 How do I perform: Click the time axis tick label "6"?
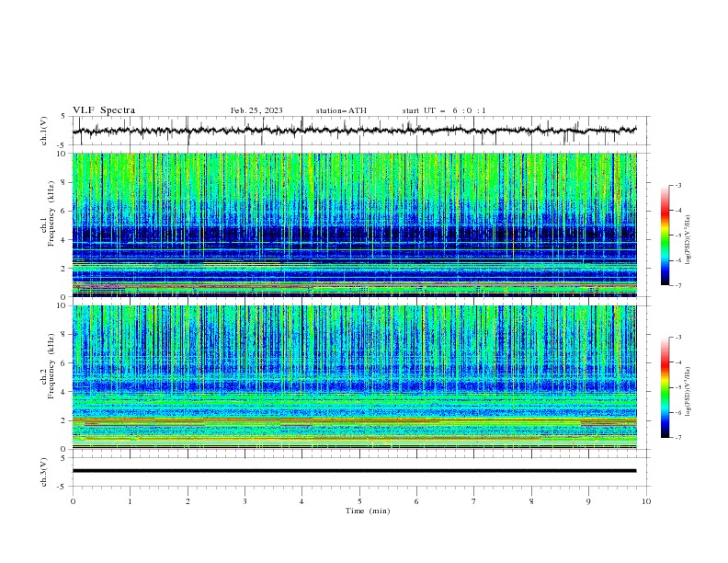[x=416, y=501]
